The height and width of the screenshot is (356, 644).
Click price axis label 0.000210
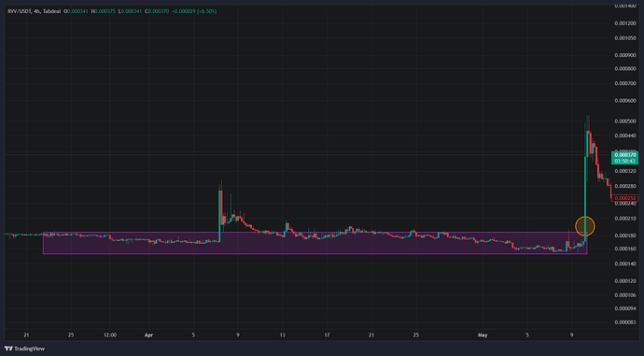click(625, 219)
